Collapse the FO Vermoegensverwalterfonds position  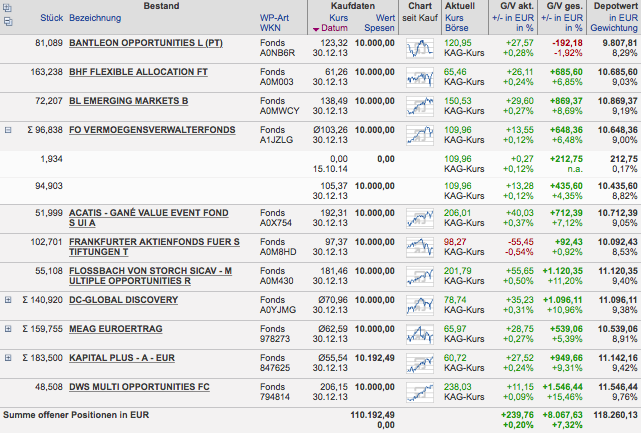(8, 130)
